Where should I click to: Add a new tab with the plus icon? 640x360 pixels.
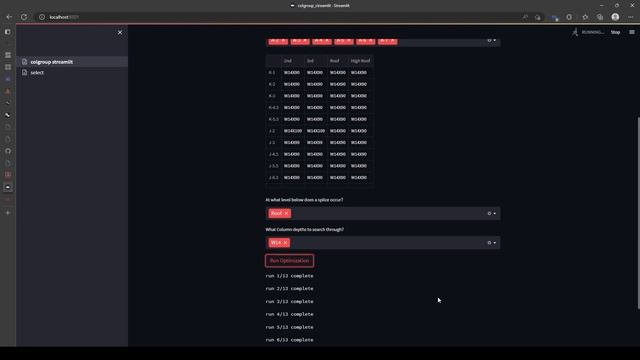tap(8, 213)
